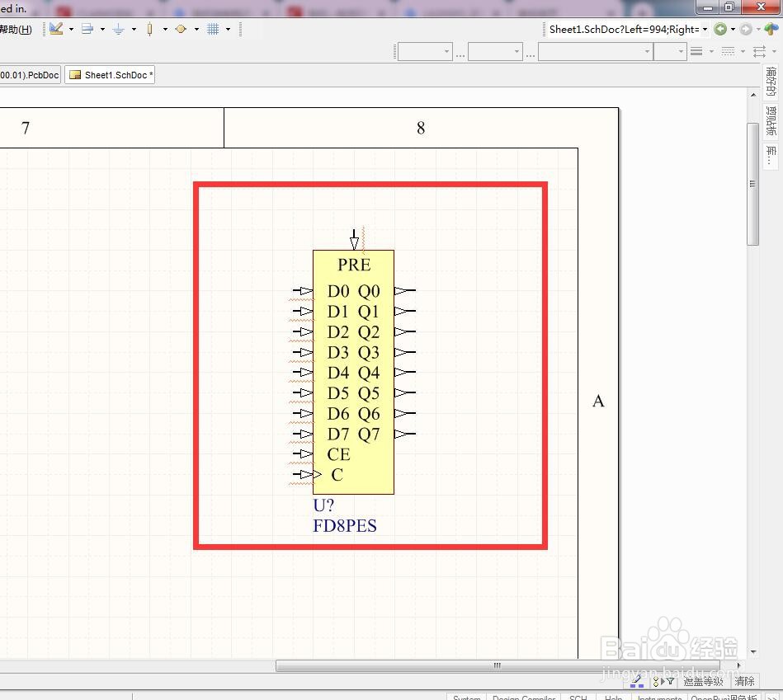Expand the digital devices dropdown arrow

[165, 30]
